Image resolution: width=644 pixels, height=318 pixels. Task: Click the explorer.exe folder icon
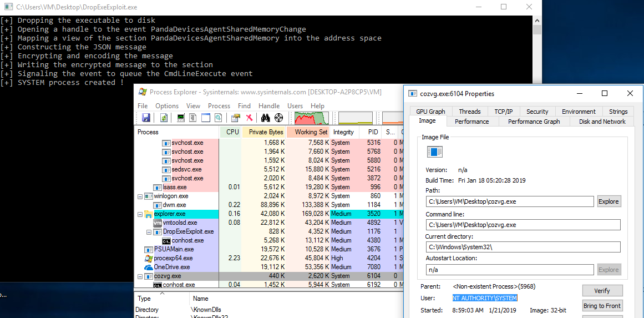click(x=148, y=214)
